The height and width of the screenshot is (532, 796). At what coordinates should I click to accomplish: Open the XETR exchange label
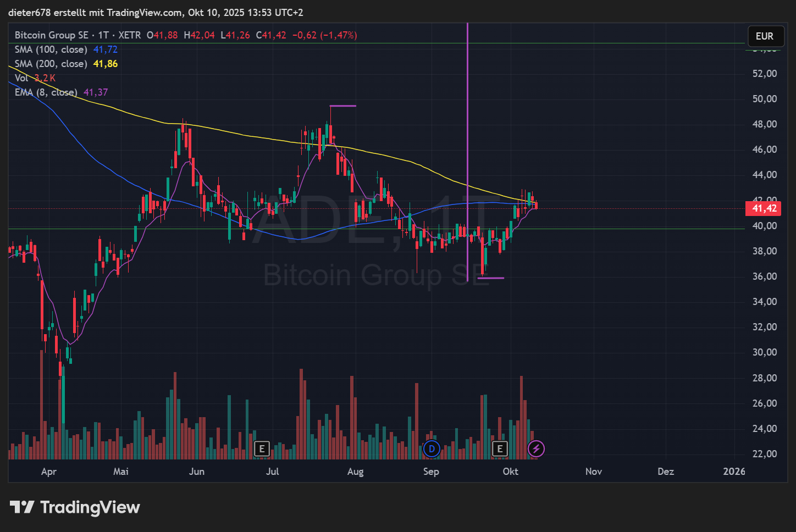129,35
